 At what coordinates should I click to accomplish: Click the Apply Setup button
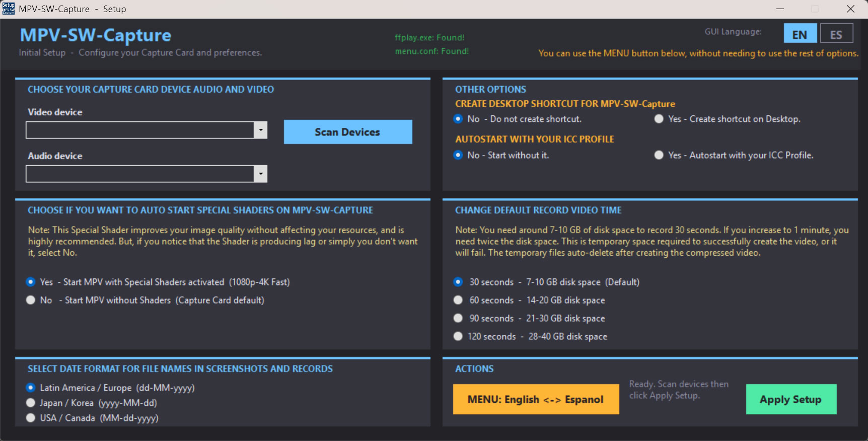[x=791, y=399]
